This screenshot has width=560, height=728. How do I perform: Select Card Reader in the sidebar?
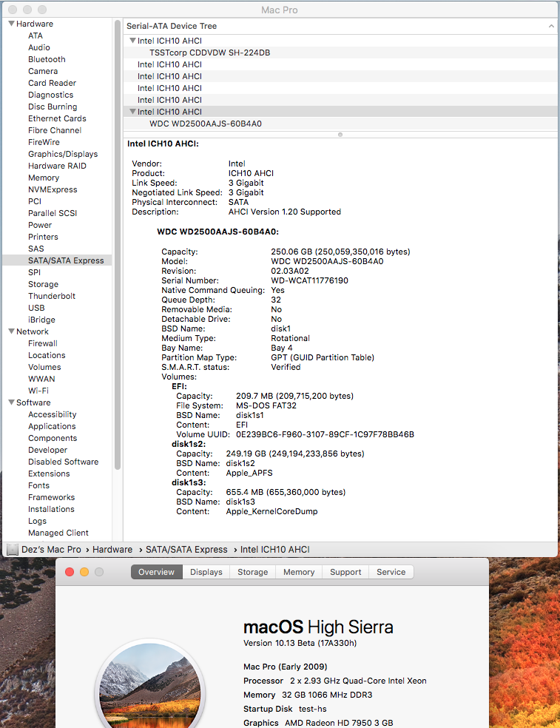pyautogui.click(x=52, y=83)
